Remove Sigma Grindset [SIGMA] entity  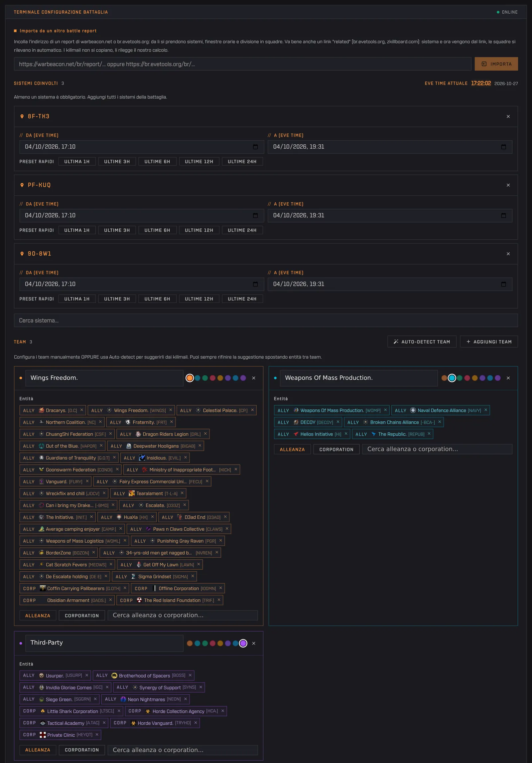[x=193, y=576]
